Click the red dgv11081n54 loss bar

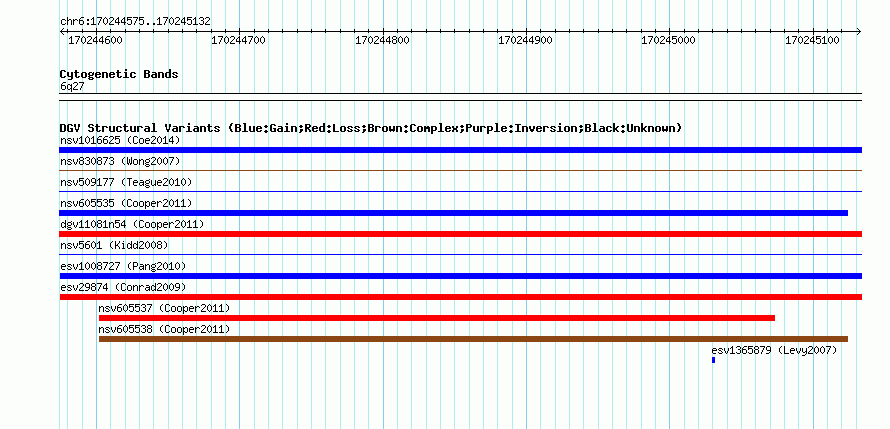point(460,234)
